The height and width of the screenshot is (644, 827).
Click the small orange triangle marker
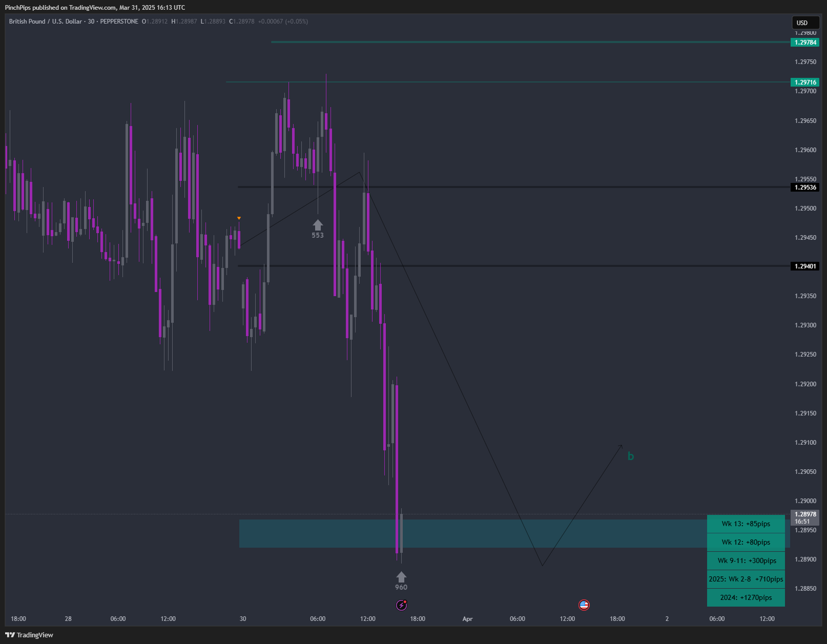tap(239, 218)
